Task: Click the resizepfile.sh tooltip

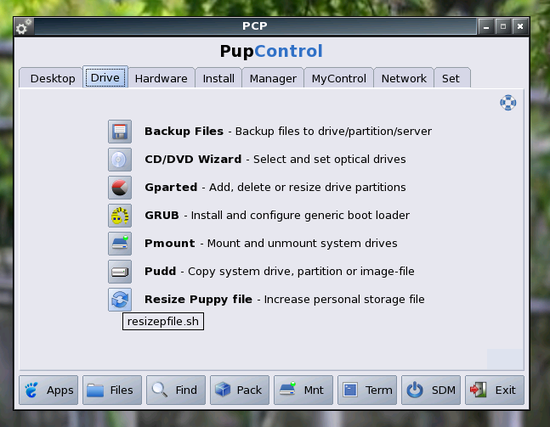Action: coord(163,322)
